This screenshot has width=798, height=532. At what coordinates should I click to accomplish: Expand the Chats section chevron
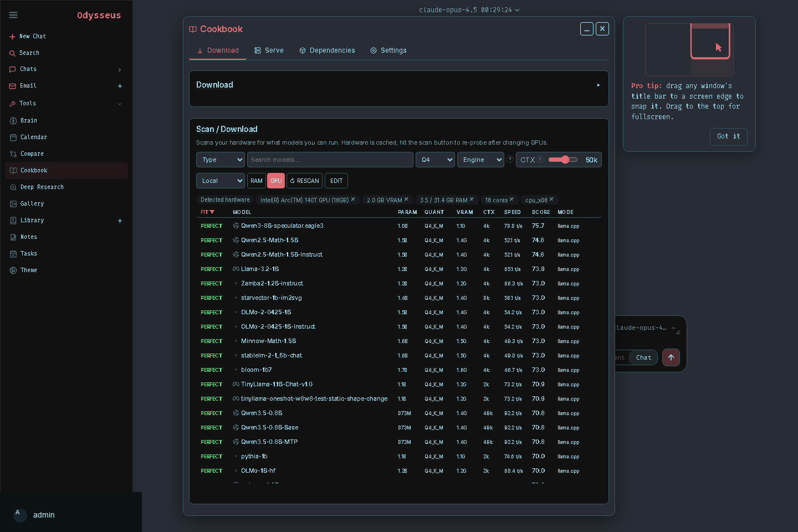coord(120,70)
